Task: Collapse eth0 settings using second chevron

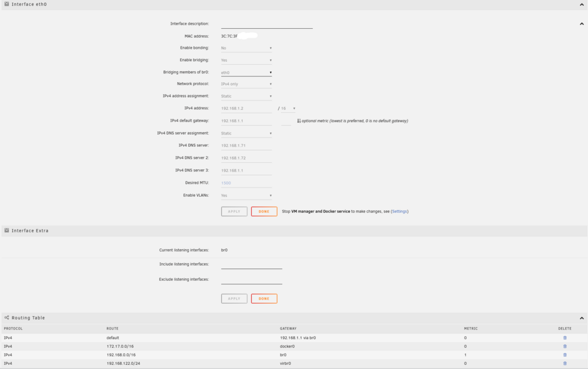Action: coord(582,24)
